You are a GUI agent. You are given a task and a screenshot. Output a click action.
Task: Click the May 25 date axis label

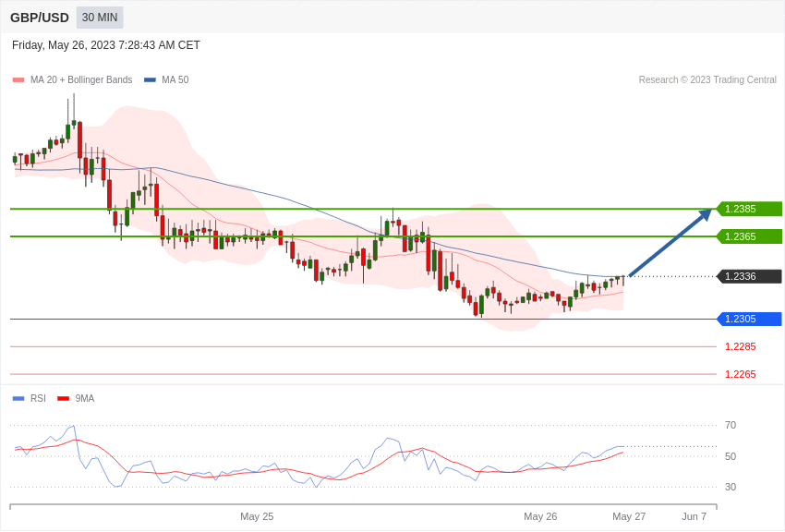(x=257, y=516)
